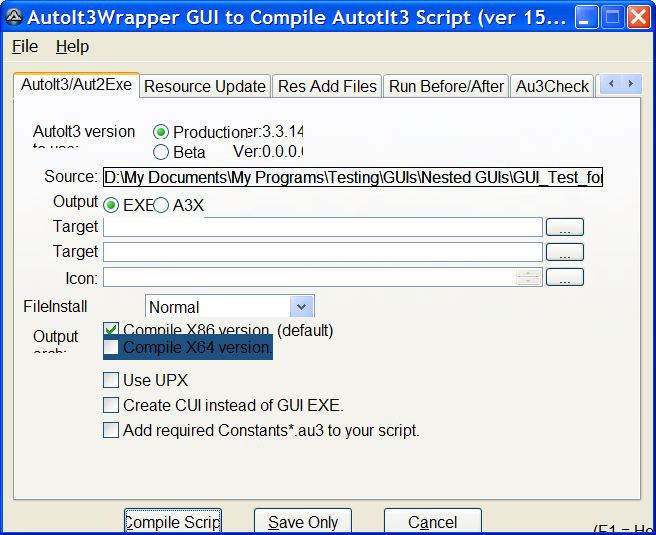Open the Help menu
Image resolution: width=656 pixels, height=535 pixels.
pos(72,46)
